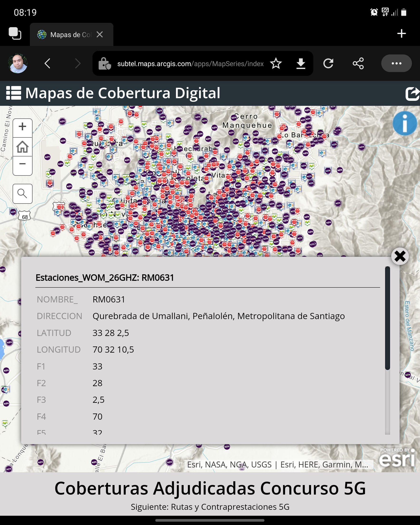Tap the browser share icon

pyautogui.click(x=358, y=63)
